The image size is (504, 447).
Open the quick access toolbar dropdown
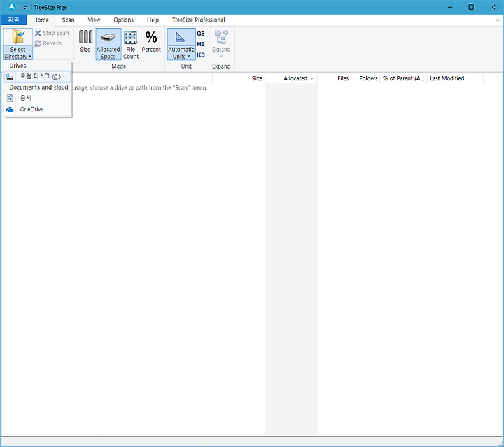point(25,8)
